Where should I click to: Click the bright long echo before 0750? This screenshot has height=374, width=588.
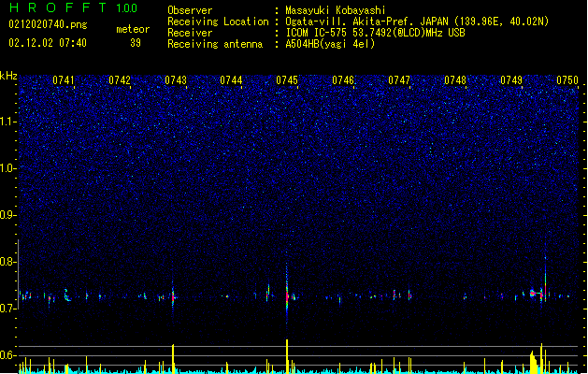click(x=537, y=294)
